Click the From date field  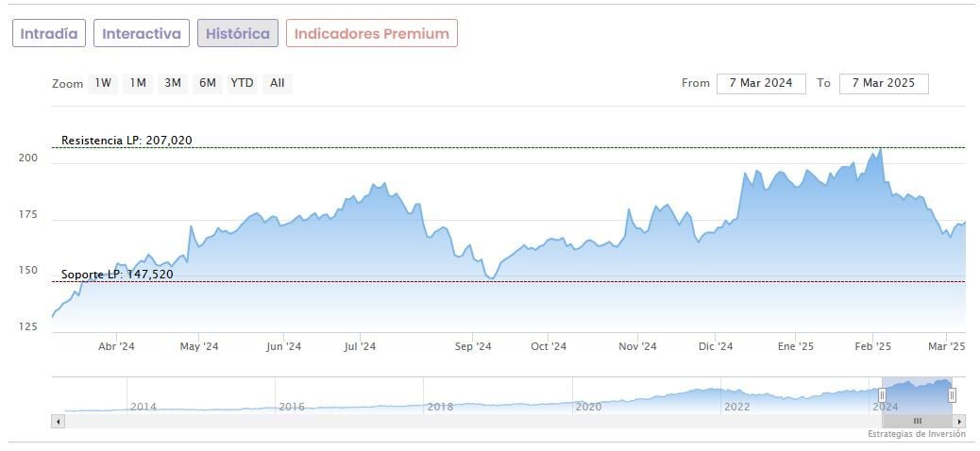761,83
